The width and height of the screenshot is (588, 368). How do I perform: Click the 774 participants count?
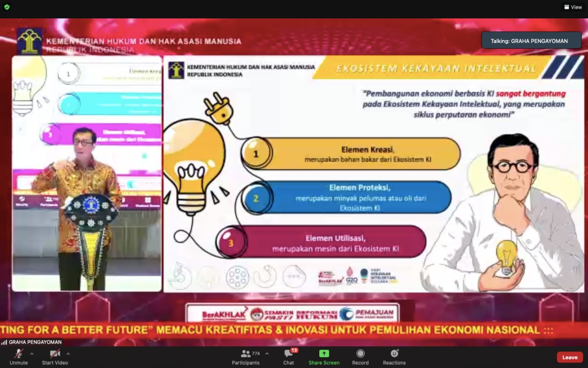[x=256, y=353]
